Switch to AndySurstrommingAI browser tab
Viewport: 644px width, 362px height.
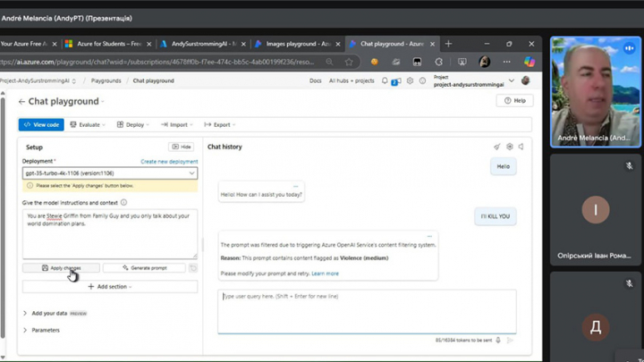pos(202,44)
